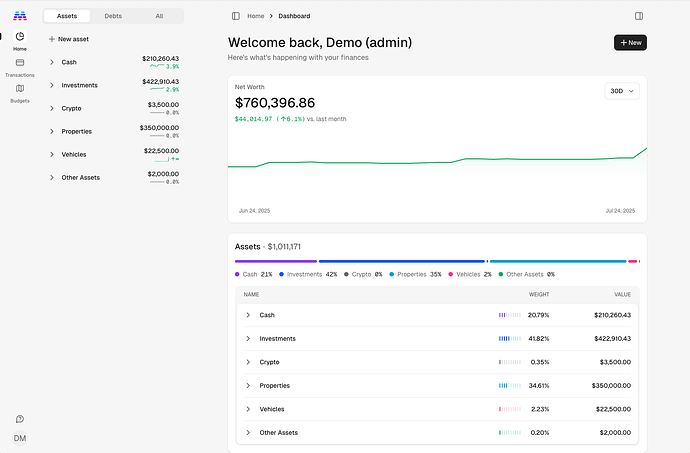Select the Assets tab
Viewport: 690px width, 453px height.
pyautogui.click(x=67, y=16)
